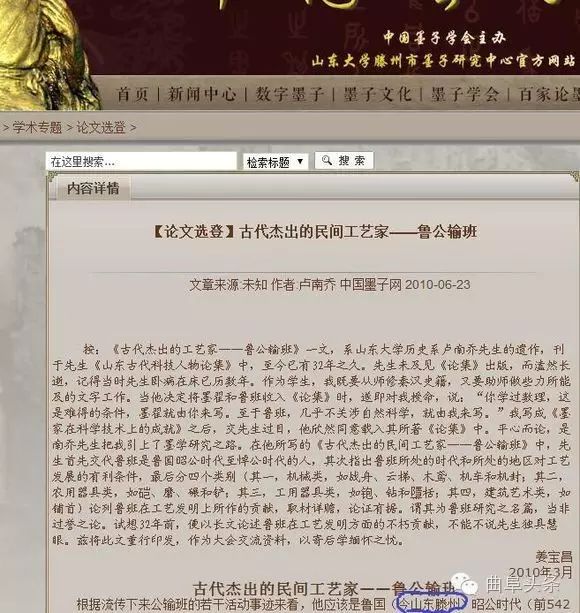Viewport: 580px width, 613px height.
Task: Click the 中国墨子学会主办 header banner text
Action: point(444,38)
